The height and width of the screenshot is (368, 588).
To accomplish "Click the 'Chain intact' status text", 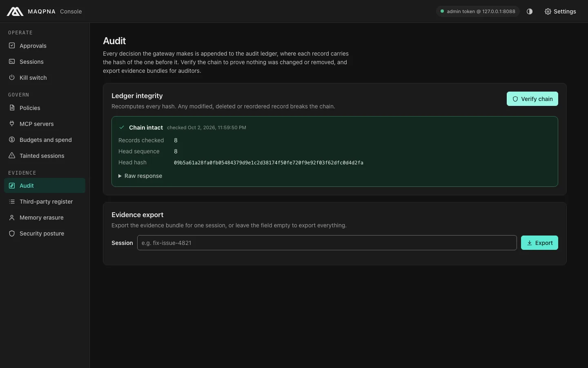I will tap(146, 128).
